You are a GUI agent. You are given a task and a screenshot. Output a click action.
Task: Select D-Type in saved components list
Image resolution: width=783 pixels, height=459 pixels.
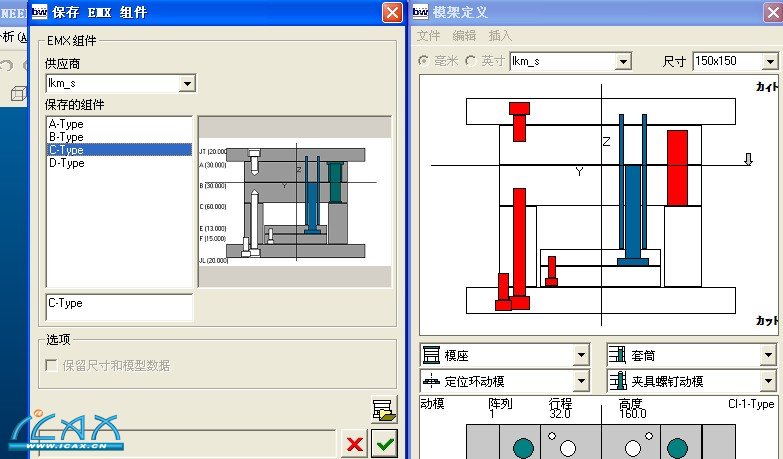(119, 163)
